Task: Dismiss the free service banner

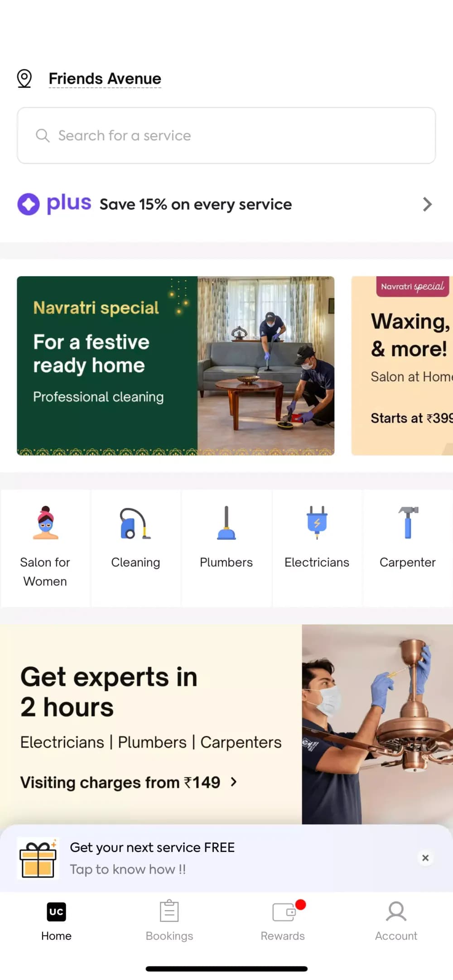Action: click(425, 858)
